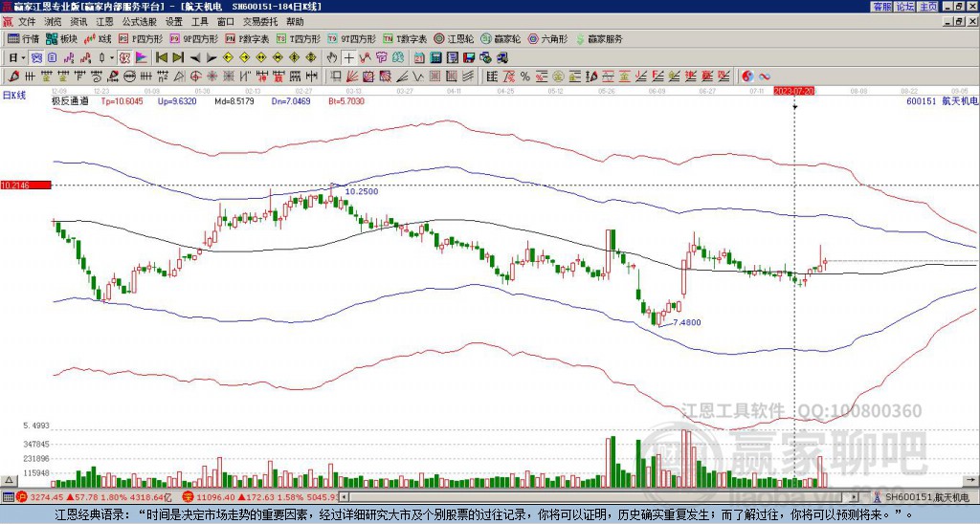Click the horizontal scrollbar right arrow
This screenshot has width=980, height=524.
coord(855,497)
